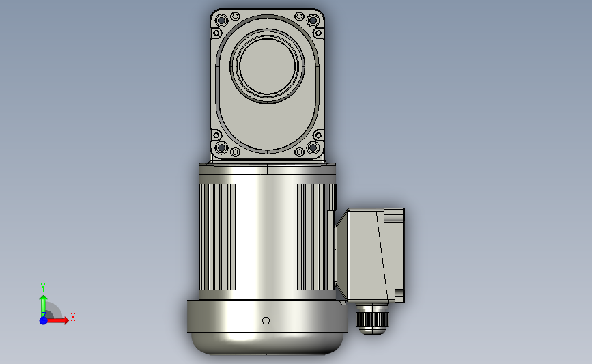Viewport: 592px width, 364px height.
Task: Click the small circular hole on the fan cover
Action: (x=266, y=320)
